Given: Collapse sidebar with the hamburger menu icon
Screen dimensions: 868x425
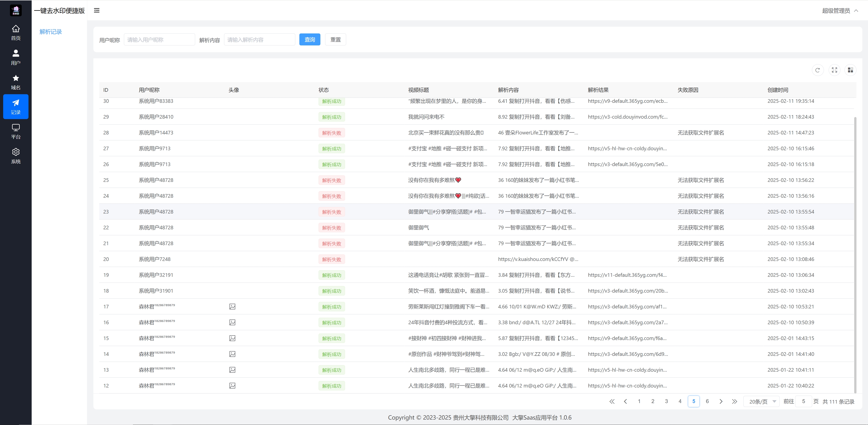Looking at the screenshot, I should pyautogui.click(x=97, y=10).
